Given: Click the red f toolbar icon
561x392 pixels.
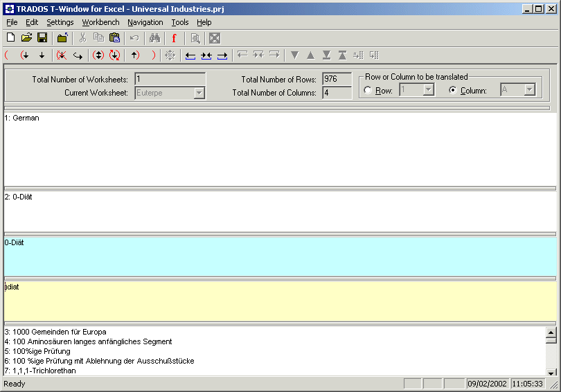Looking at the screenshot, I should 175,38.
